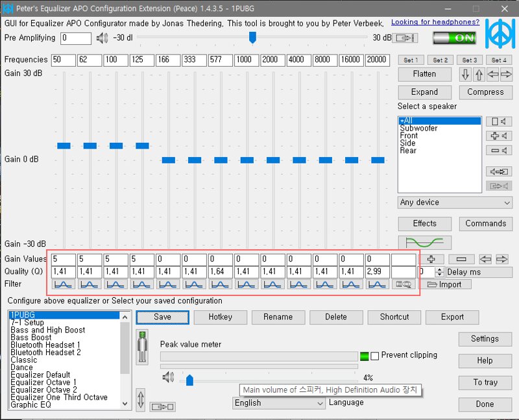Select Set 2 preset button

441,60
